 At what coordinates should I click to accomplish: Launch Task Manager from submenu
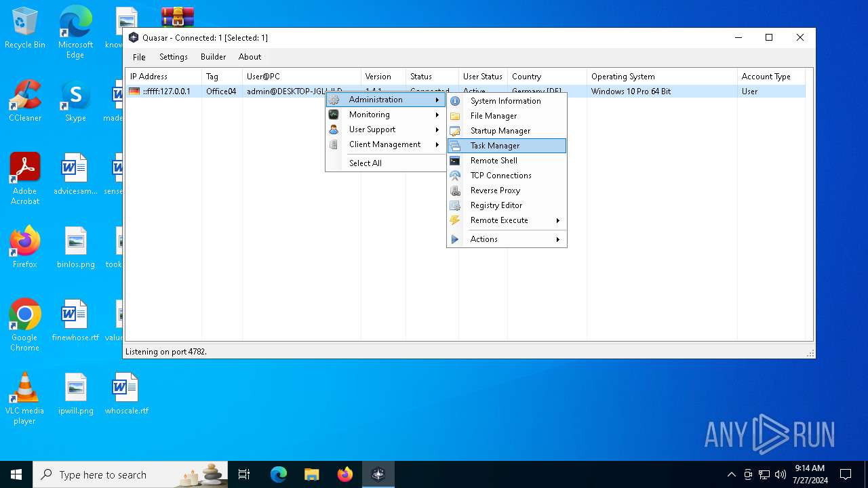click(x=506, y=146)
